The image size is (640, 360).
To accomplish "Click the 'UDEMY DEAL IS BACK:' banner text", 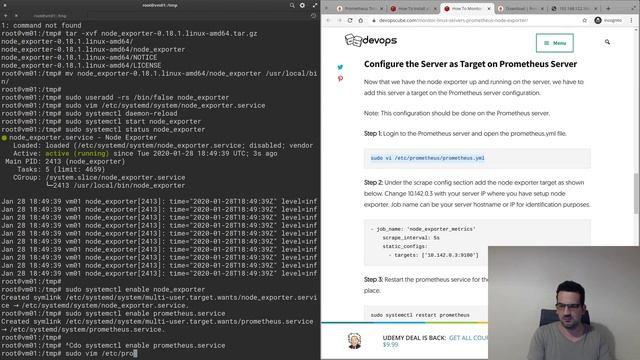I will point(414,338).
